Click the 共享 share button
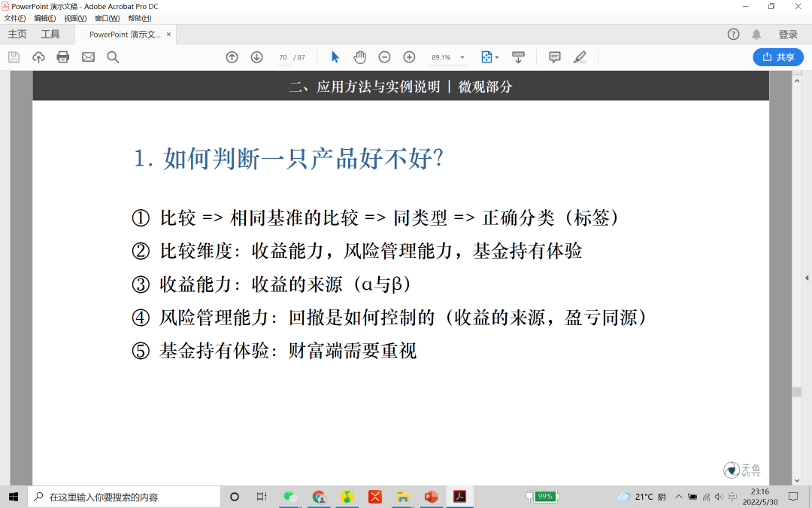Screen dimensions: 812x508 777,56
